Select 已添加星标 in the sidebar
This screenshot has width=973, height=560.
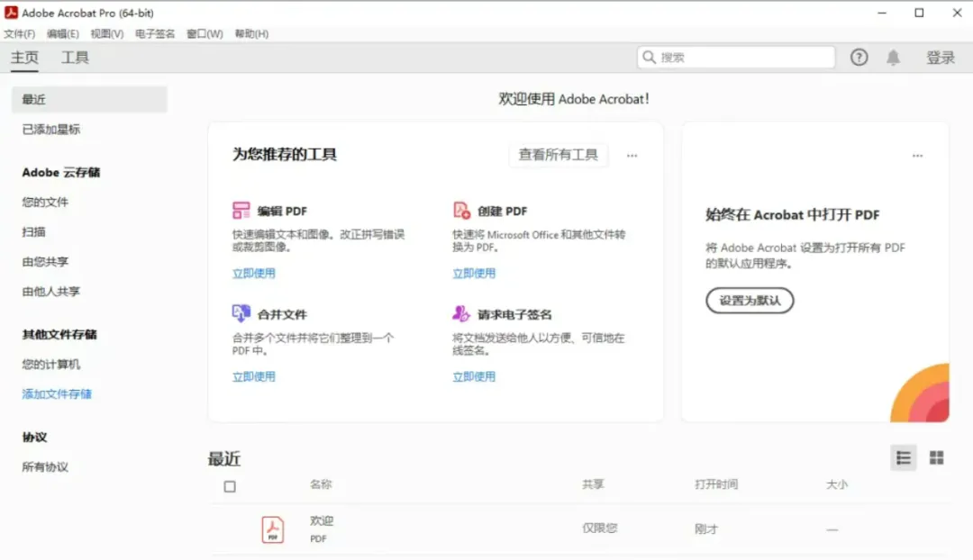pos(50,129)
